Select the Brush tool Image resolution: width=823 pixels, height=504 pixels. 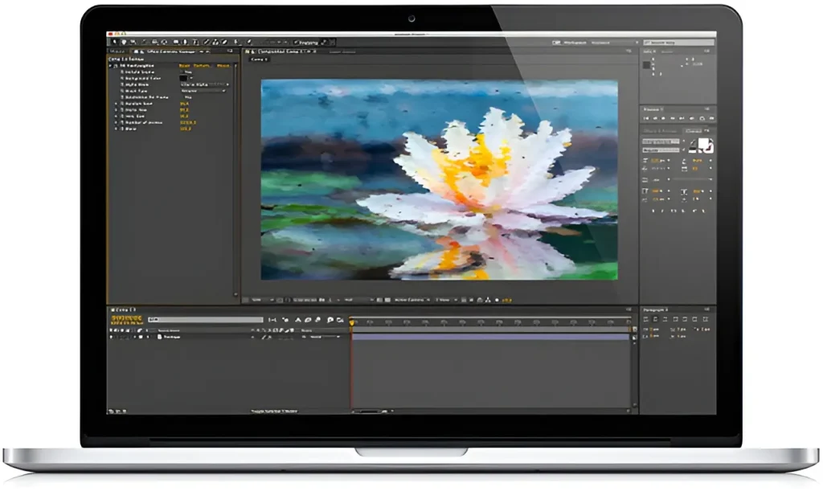[207, 42]
